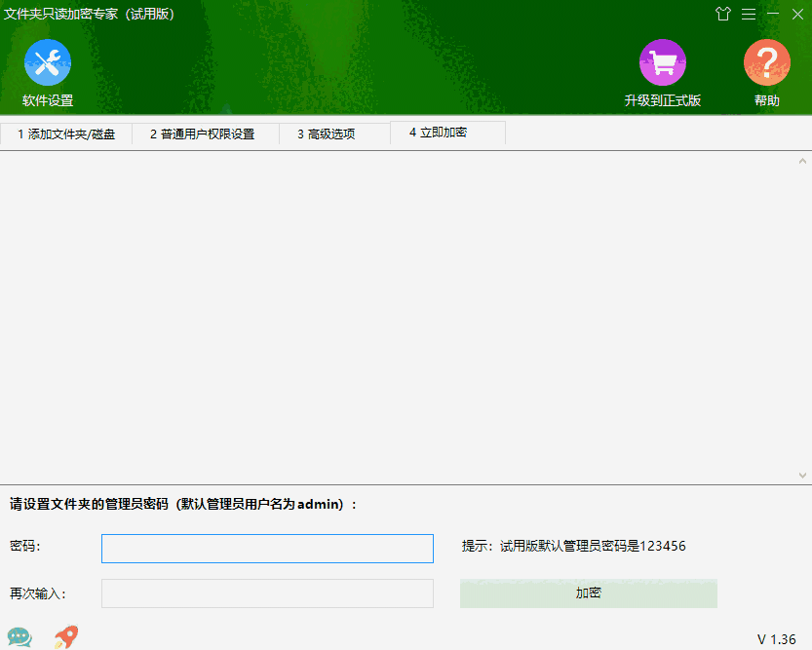Screen dimensions: 812x650
Task: Open the 帮助 question mark help icon
Action: (766, 60)
